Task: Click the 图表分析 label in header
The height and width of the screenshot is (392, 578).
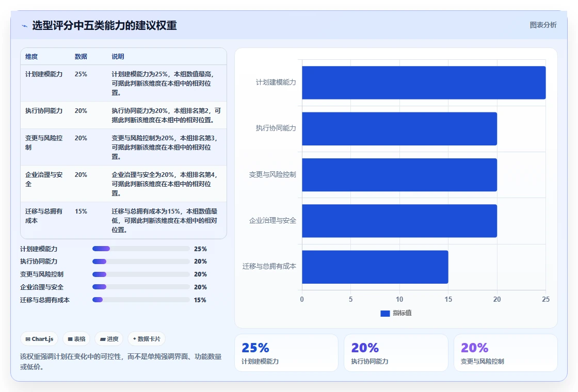Action: [543, 25]
